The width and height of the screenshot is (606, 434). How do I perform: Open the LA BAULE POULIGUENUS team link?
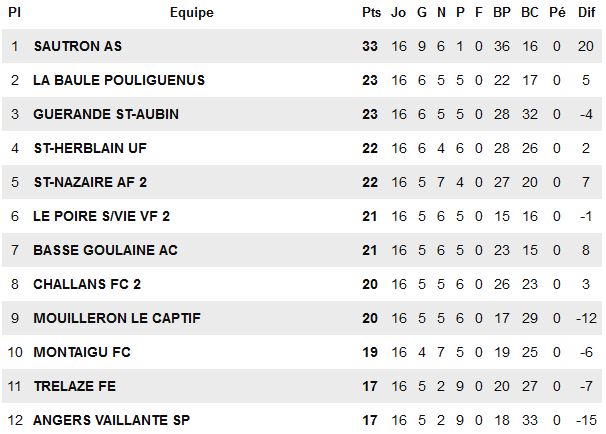(118, 80)
